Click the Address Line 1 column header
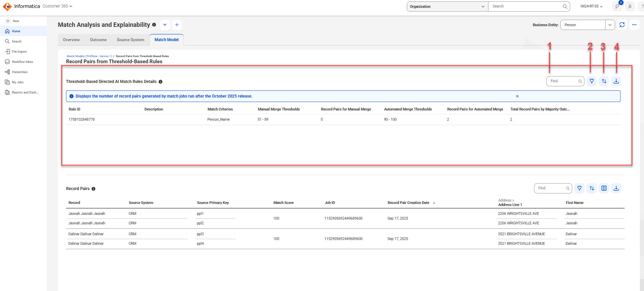644x291 pixels. point(510,205)
